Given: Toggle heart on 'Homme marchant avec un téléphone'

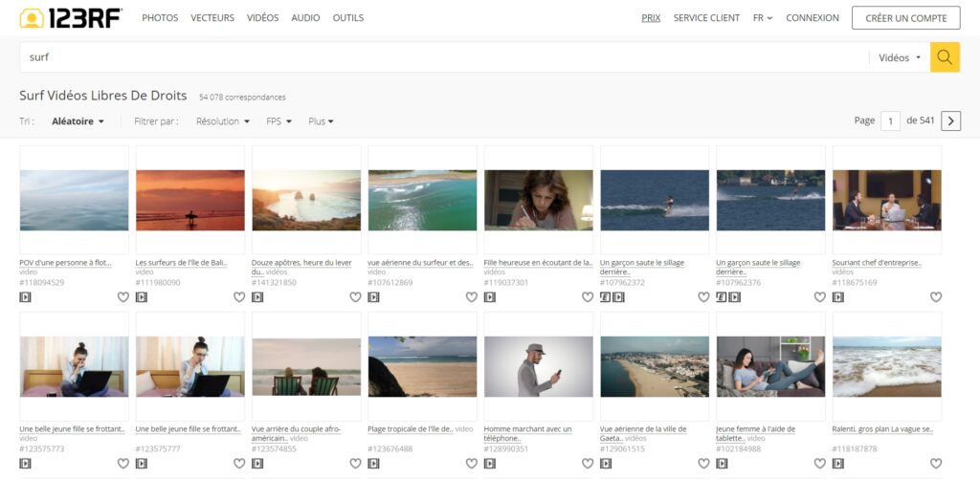Looking at the screenshot, I should click(587, 464).
